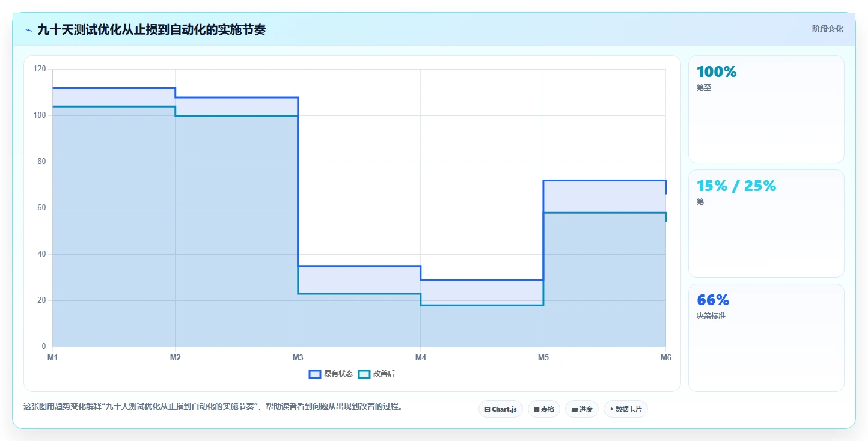This screenshot has height=441, width=868.
Task: Click the 100 y-axis value
Action: 40,115
